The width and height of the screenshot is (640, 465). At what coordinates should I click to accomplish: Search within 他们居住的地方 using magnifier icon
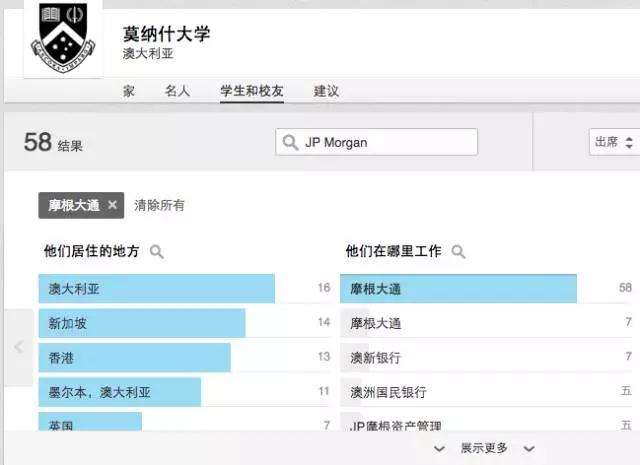click(157, 252)
